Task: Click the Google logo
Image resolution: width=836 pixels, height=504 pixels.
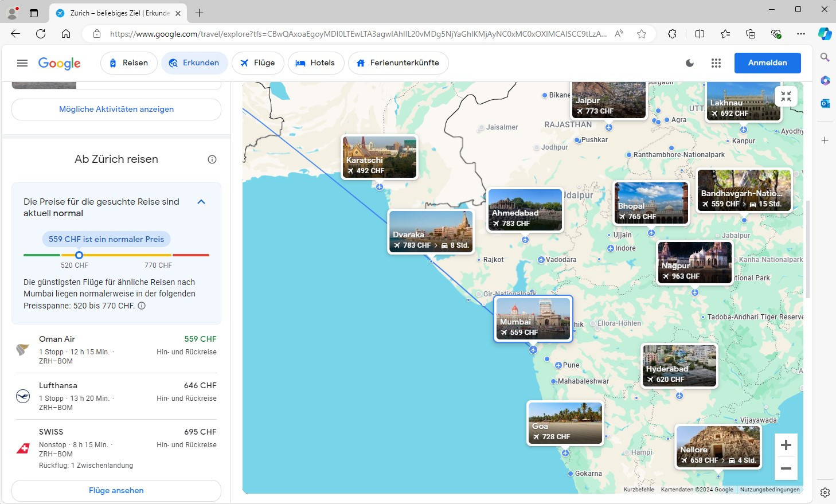Action: pyautogui.click(x=59, y=63)
